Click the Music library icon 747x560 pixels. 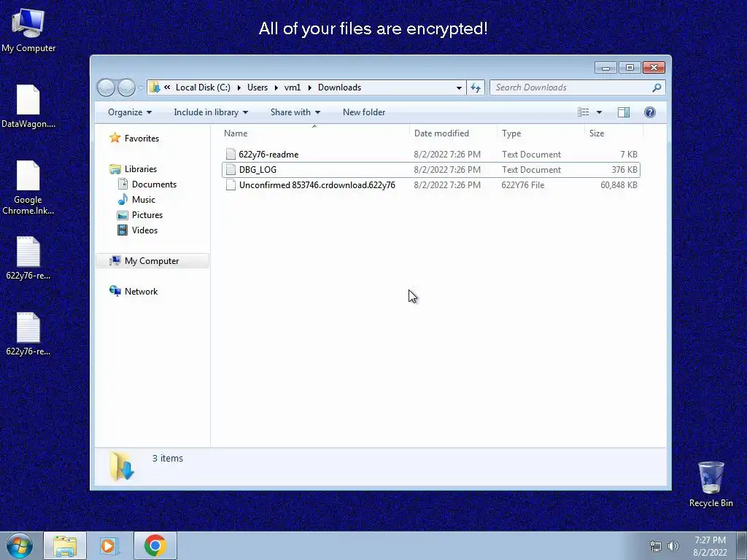(123, 200)
